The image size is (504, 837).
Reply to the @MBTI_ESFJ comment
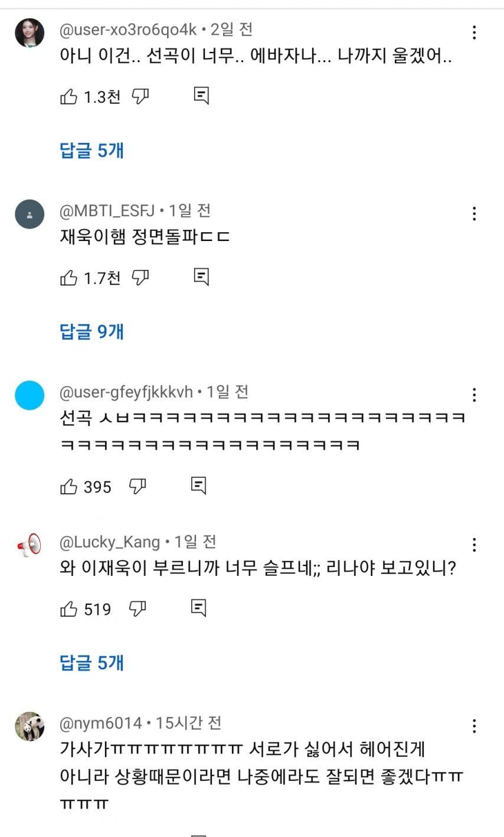click(x=201, y=276)
